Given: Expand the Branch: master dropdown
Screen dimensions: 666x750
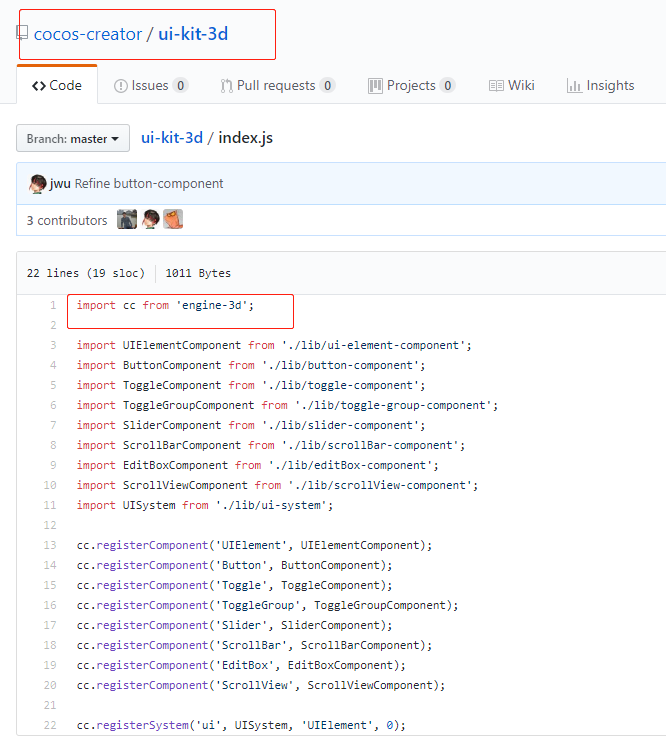Looking at the screenshot, I should (x=73, y=139).
